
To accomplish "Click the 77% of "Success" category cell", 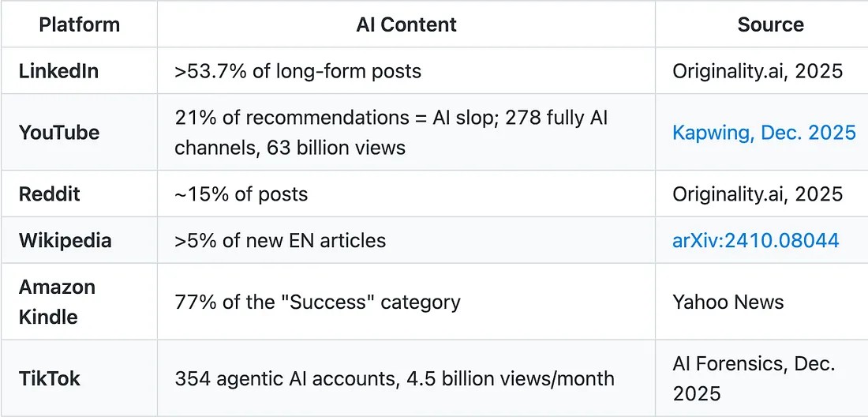I will click(x=317, y=302).
